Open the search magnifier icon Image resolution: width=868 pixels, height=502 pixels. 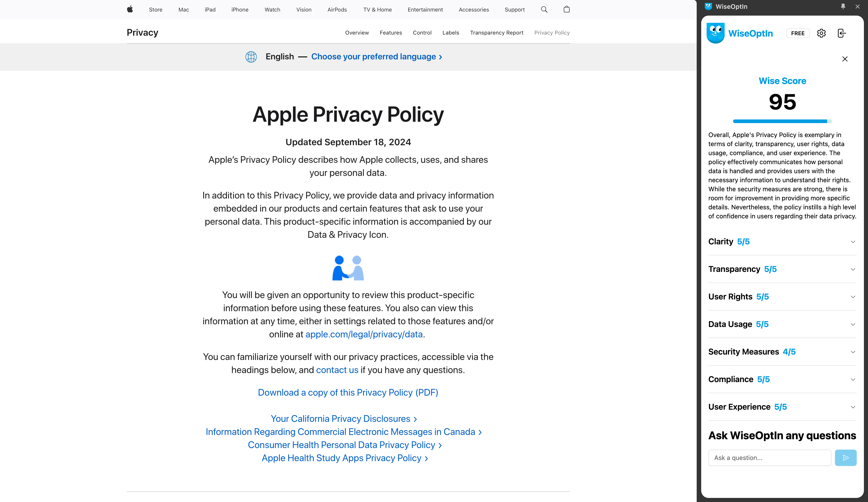click(x=544, y=9)
